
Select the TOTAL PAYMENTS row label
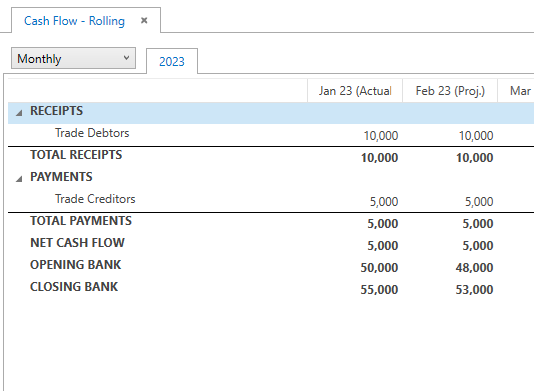tap(81, 221)
